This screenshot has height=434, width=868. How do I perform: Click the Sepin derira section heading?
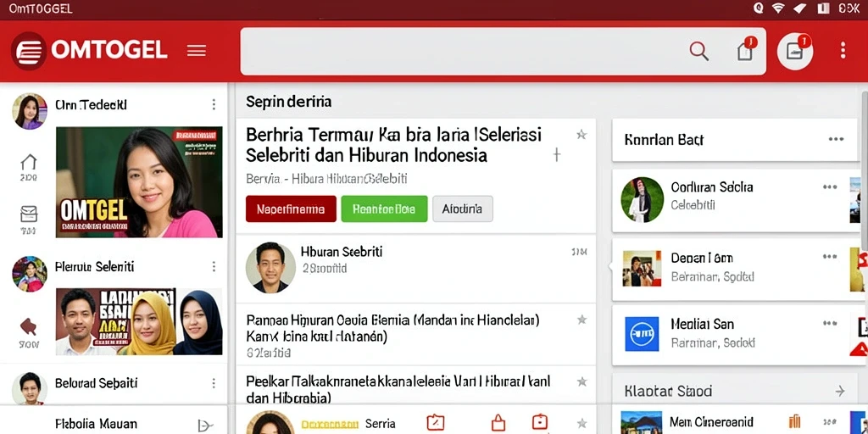[x=289, y=102]
